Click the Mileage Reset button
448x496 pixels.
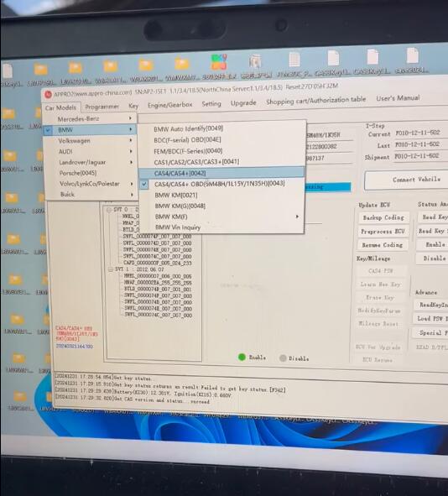[x=378, y=324]
